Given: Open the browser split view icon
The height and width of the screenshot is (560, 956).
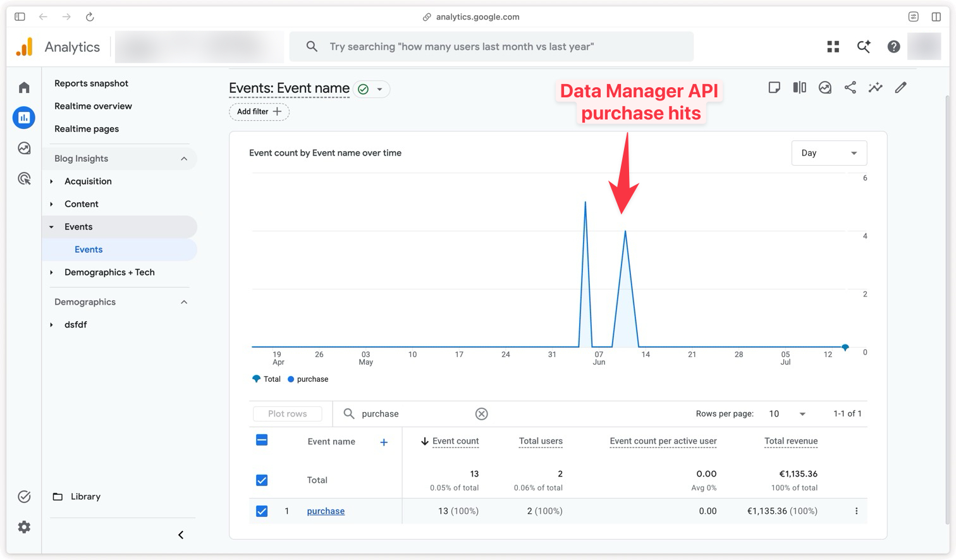Looking at the screenshot, I should (x=936, y=17).
